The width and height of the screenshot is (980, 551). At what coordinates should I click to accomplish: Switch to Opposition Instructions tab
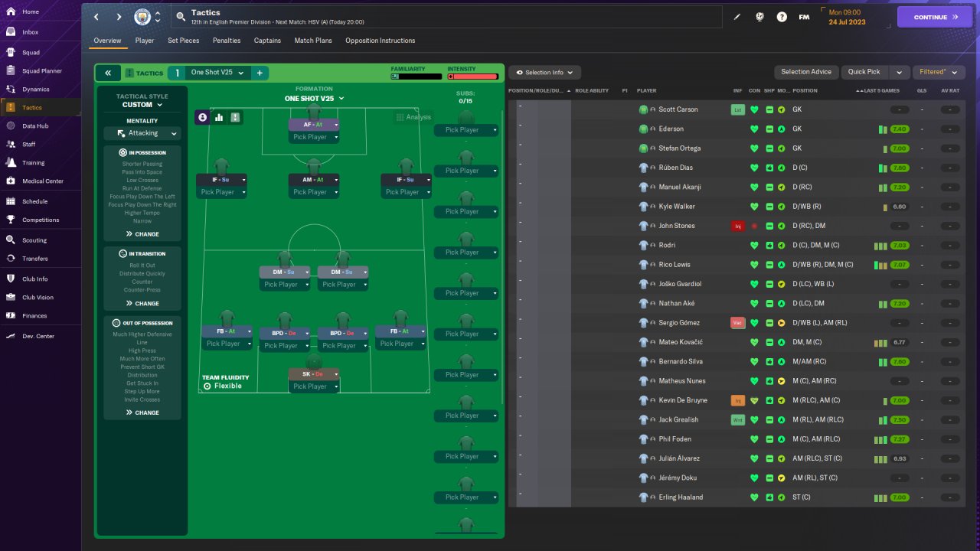pos(381,41)
